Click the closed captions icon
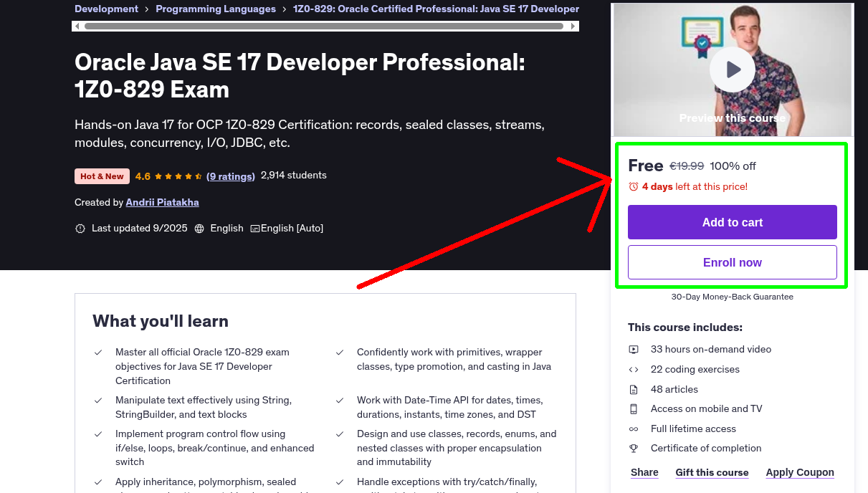 coord(254,229)
